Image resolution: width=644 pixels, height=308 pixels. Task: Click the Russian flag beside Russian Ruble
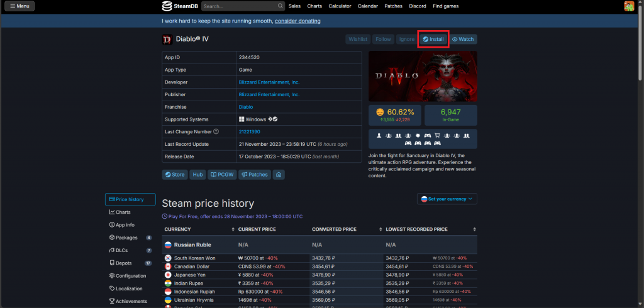(168, 245)
